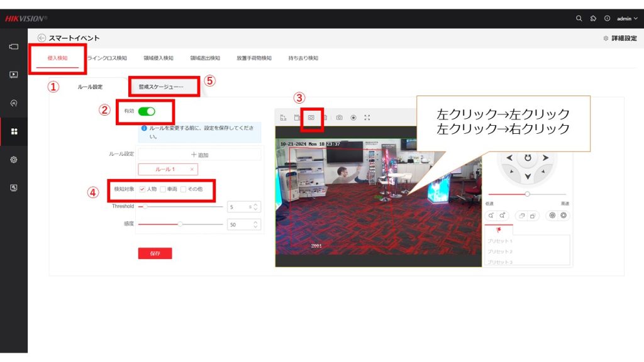
Task: Open the playback icon in left sidebar
Action: [14, 75]
